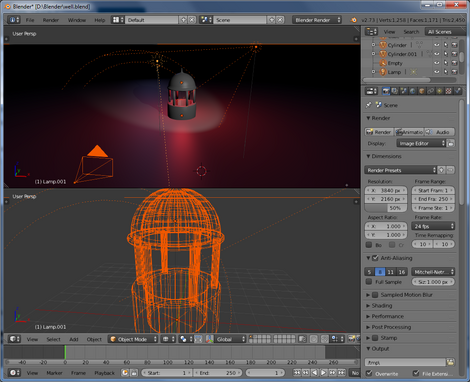470x382 pixels.
Task: Expand the Cylinder tree item
Action: [373, 45]
